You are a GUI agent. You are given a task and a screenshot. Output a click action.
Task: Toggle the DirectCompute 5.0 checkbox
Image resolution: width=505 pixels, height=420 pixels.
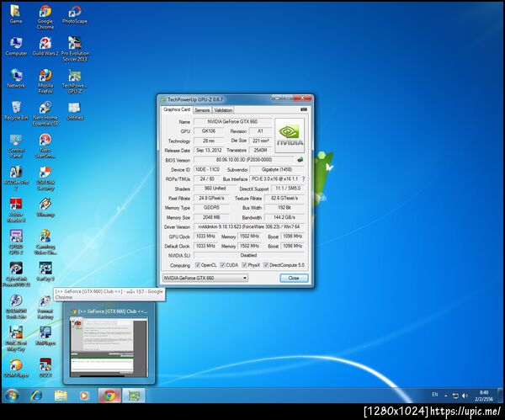(x=266, y=265)
